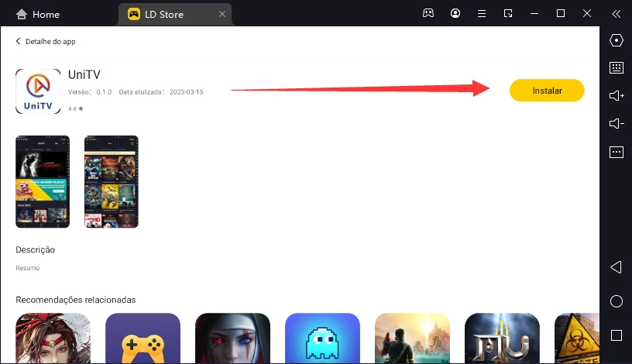The height and width of the screenshot is (364, 632).
Task: Click the update date 2023-03-15
Action: coord(186,92)
